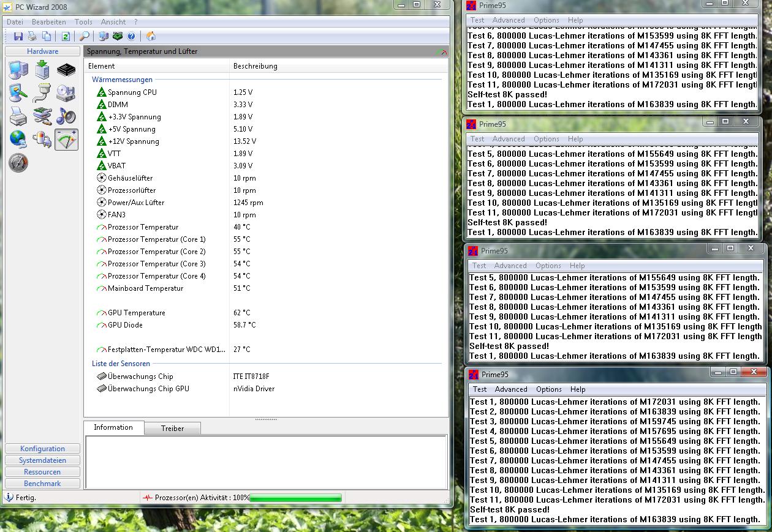This screenshot has height=532, width=772.
Task: Open Advanced menu in the active Prime95 window
Action: [511, 389]
